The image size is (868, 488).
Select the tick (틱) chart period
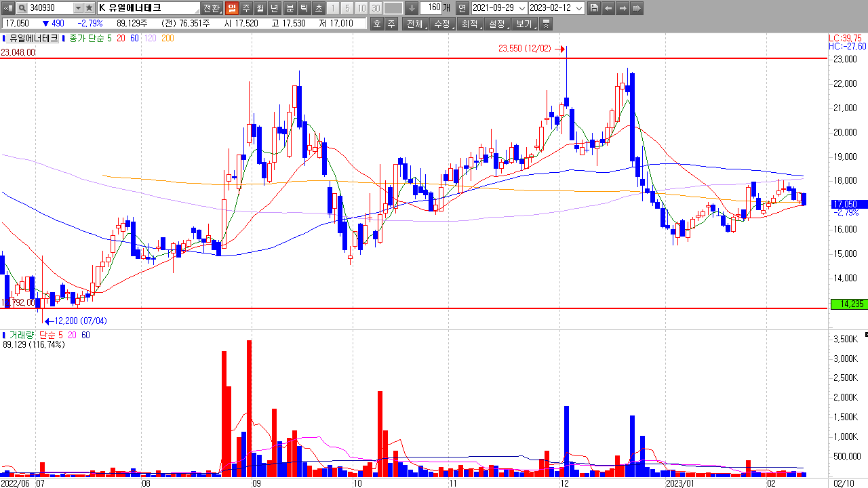click(x=304, y=8)
